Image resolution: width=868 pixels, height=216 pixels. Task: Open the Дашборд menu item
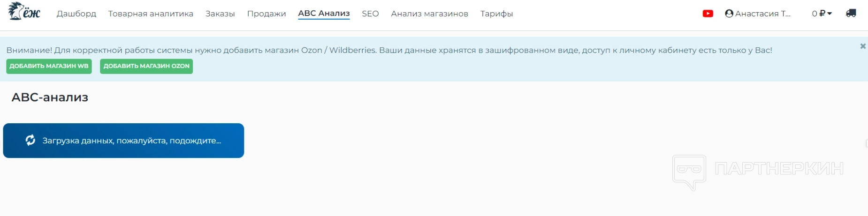tap(76, 14)
